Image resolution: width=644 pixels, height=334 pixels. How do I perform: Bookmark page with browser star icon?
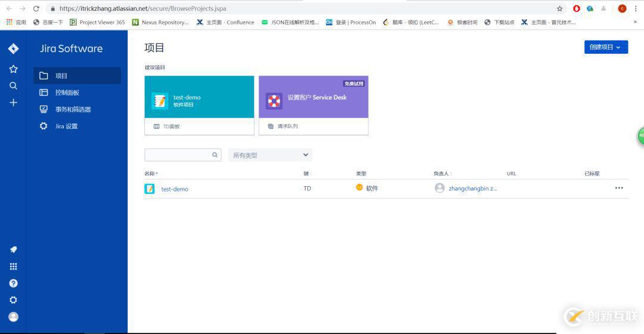(559, 8)
